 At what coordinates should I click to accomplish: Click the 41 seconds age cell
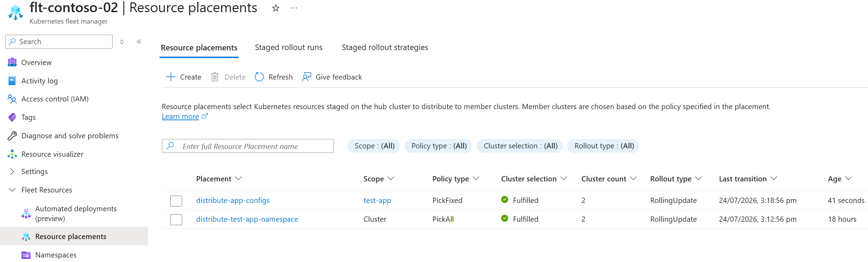pos(846,200)
